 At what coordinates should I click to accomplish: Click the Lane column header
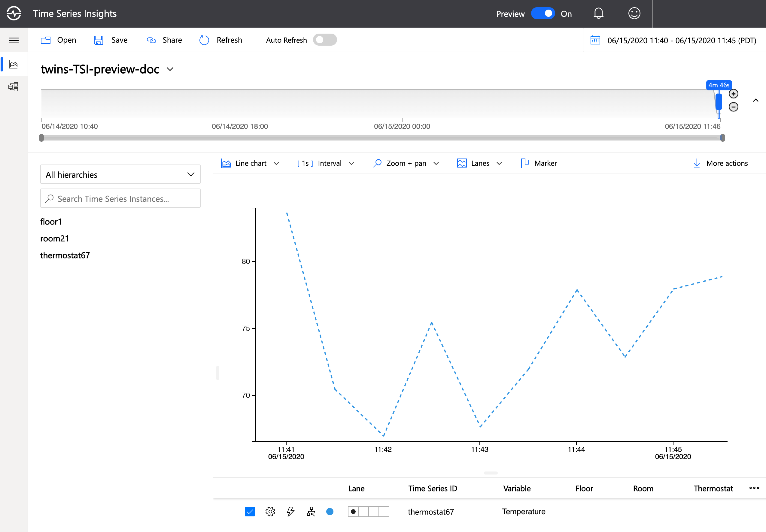[356, 488]
